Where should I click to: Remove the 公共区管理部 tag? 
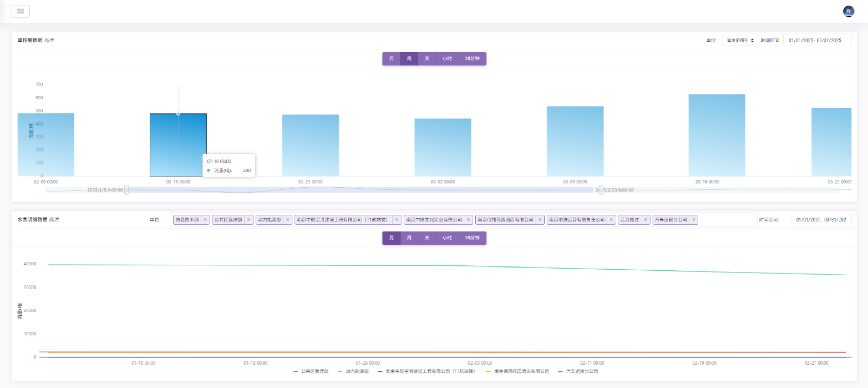249,220
